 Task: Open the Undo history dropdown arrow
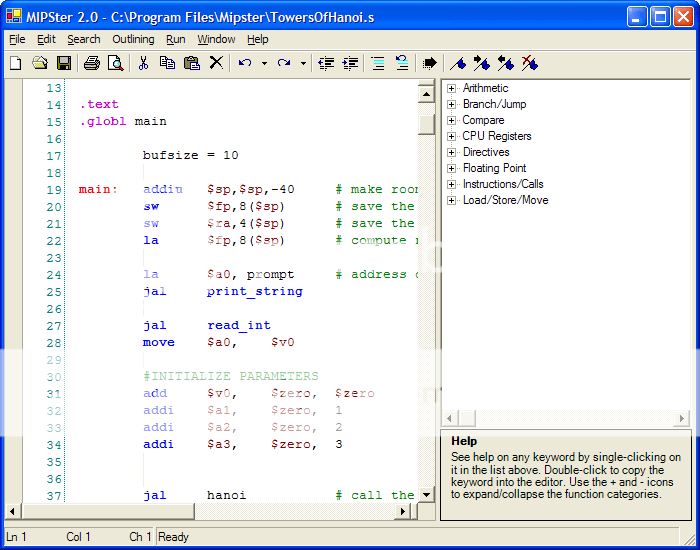(x=264, y=63)
